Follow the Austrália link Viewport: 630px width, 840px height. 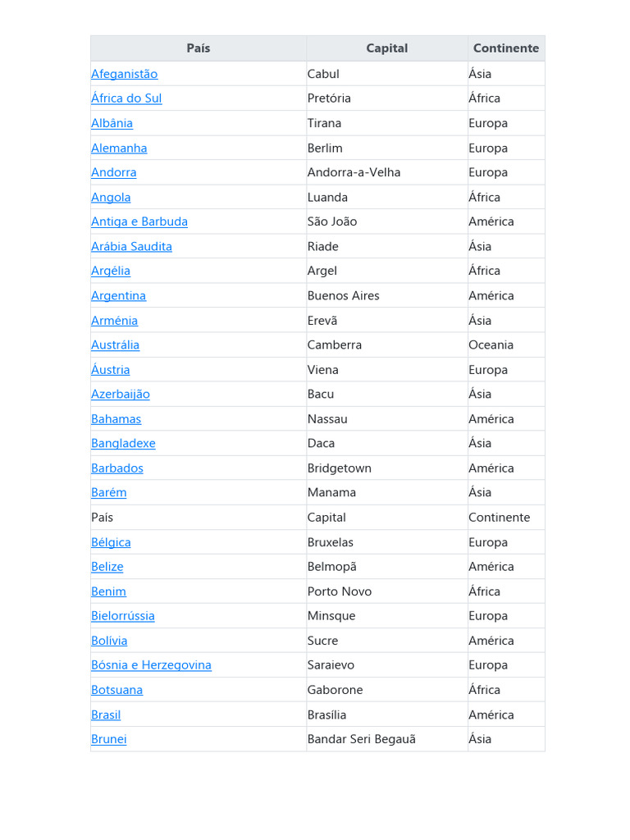coord(115,345)
